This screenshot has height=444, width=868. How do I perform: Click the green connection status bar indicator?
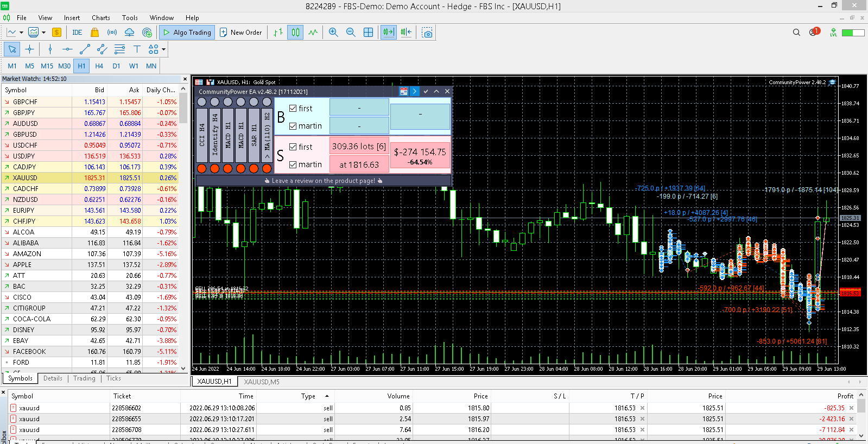click(853, 33)
